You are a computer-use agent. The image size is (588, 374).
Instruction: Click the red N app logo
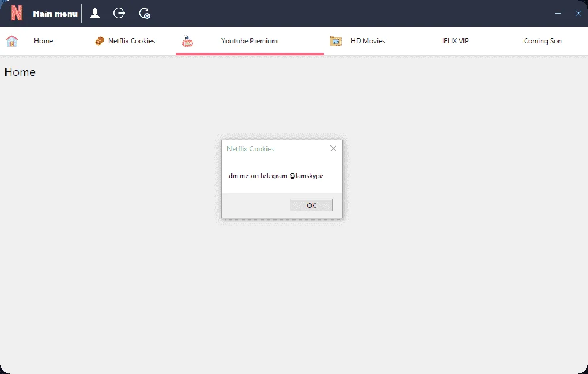(x=17, y=13)
